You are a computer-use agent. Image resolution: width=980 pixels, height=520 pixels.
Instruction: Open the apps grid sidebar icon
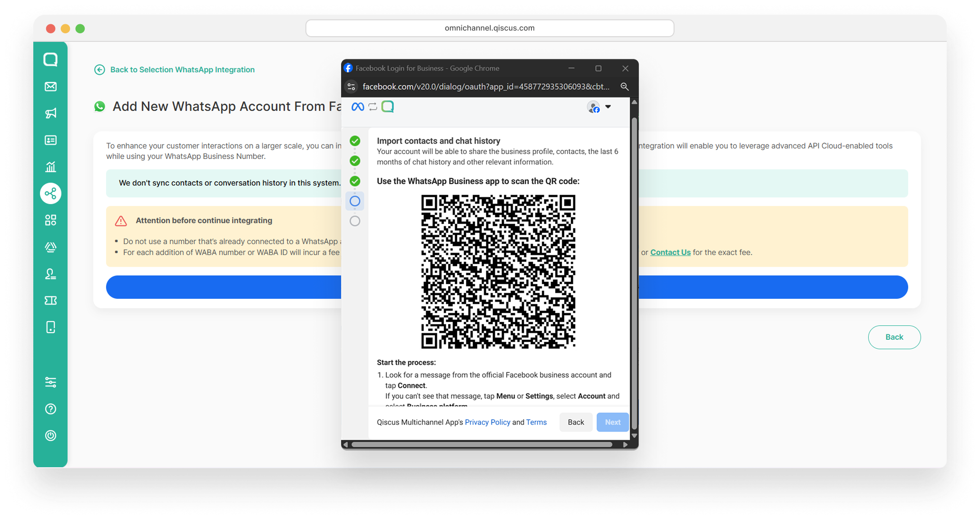click(x=50, y=220)
